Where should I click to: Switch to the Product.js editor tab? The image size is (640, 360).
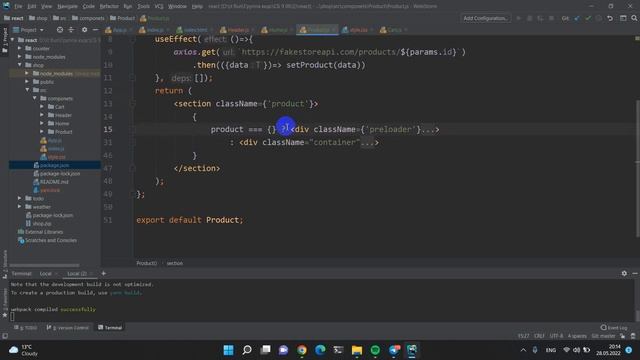click(x=317, y=30)
